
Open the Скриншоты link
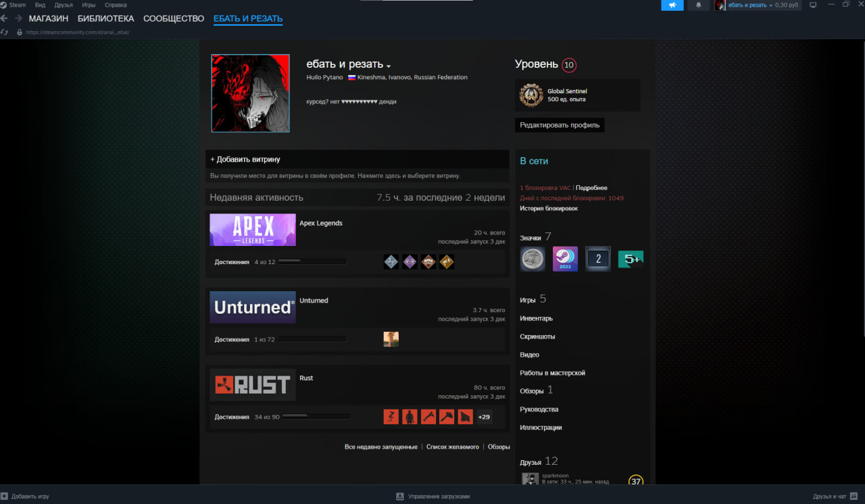point(537,336)
